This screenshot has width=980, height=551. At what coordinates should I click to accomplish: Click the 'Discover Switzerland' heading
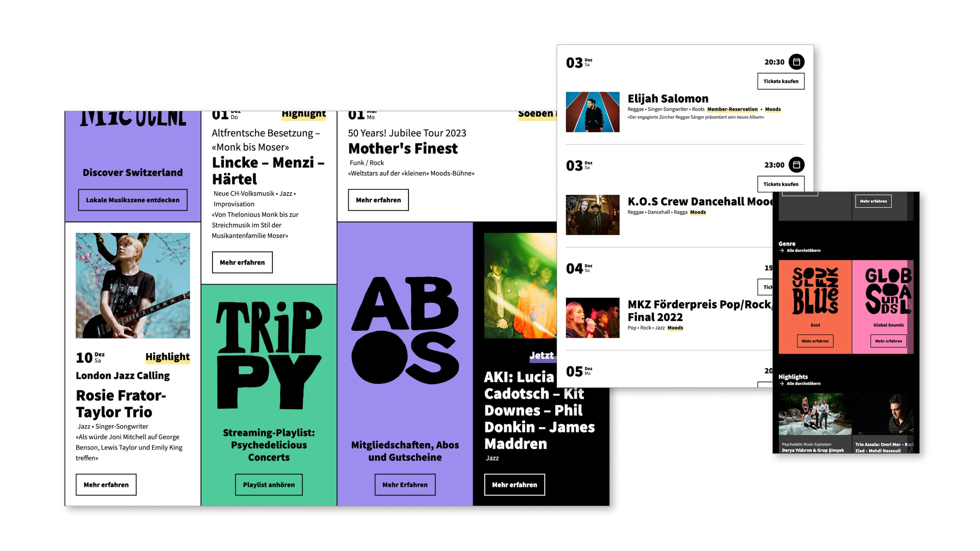[x=132, y=172]
